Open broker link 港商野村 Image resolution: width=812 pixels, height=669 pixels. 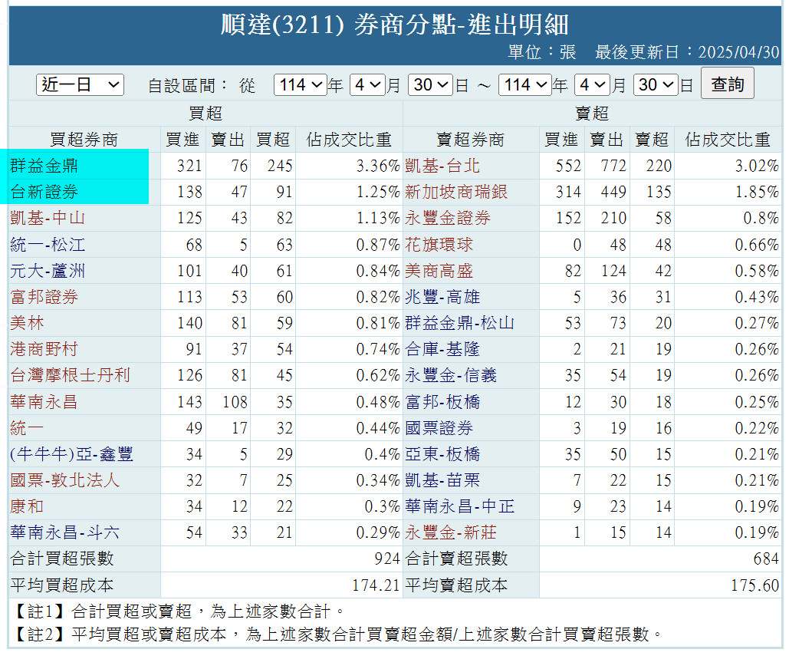[x=44, y=349]
